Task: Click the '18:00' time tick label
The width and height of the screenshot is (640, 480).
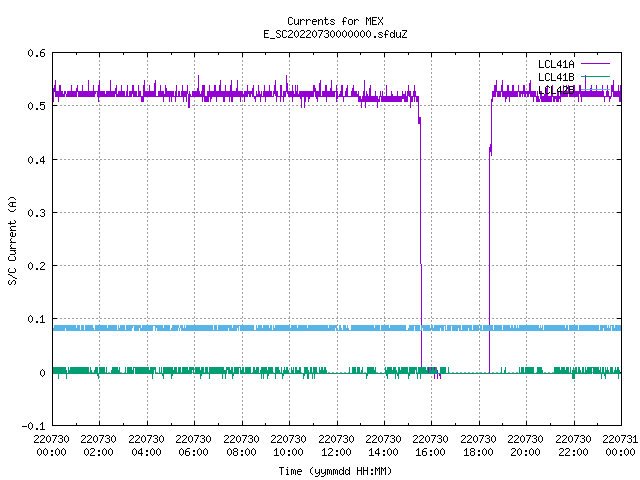Action: click(478, 452)
